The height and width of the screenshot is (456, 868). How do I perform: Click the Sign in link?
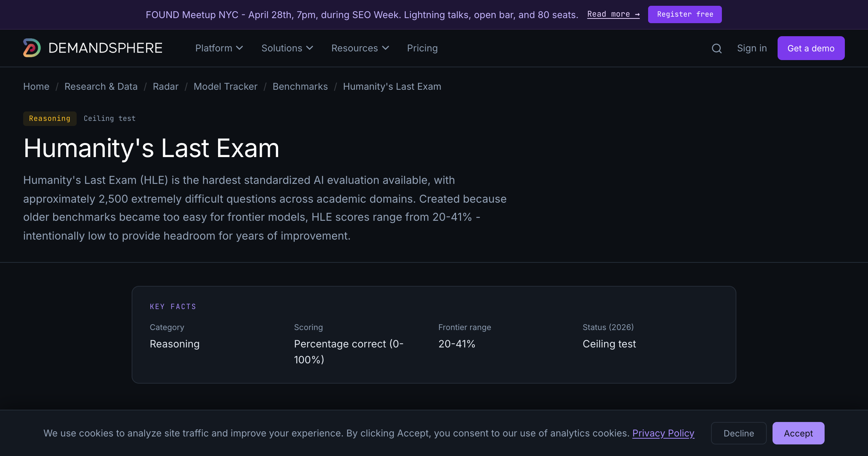pyautogui.click(x=752, y=48)
